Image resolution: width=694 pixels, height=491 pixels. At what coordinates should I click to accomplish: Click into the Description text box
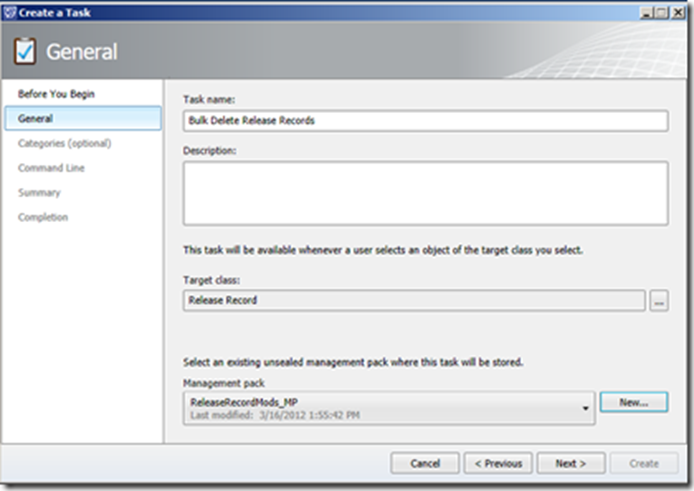pyautogui.click(x=425, y=193)
